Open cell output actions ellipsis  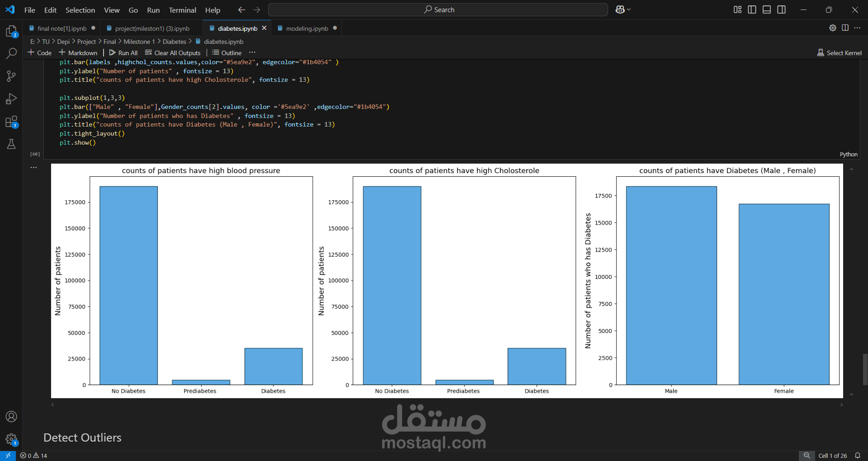point(33,167)
